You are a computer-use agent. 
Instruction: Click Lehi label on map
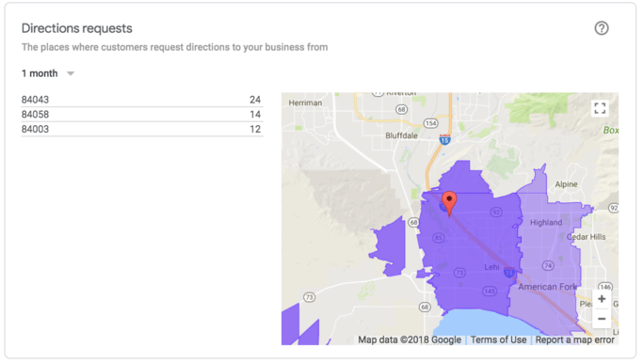[x=491, y=267]
